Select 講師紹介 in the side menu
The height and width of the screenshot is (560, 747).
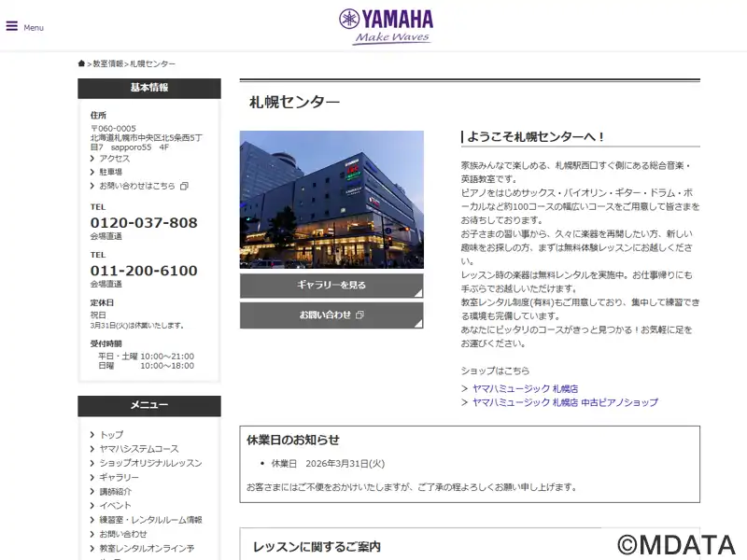[x=115, y=492]
